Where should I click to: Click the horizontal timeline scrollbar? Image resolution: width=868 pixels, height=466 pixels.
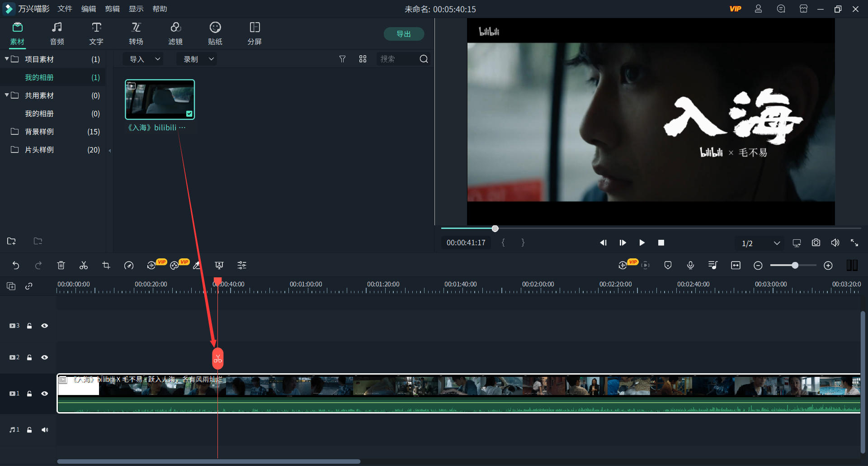pyautogui.click(x=209, y=461)
